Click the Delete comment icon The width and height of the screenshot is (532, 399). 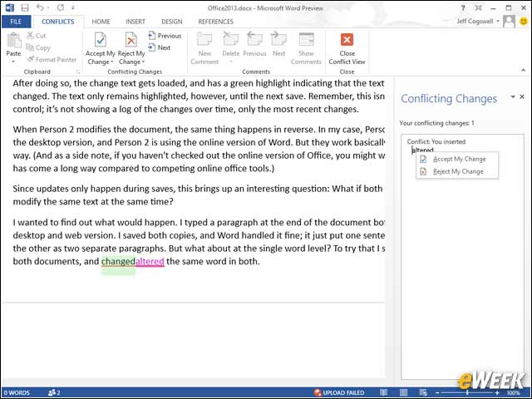(x=230, y=40)
